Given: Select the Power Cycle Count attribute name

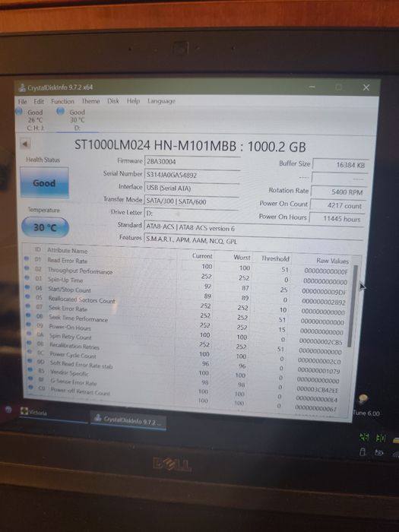Looking at the screenshot, I should coord(73,355).
